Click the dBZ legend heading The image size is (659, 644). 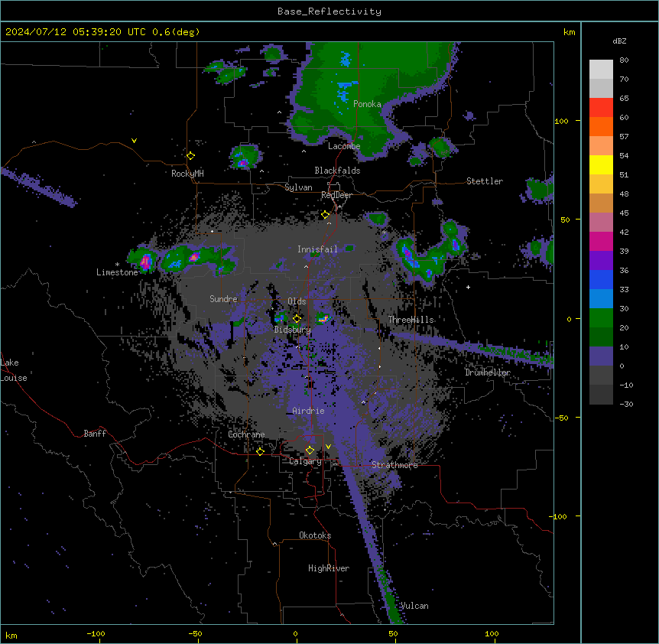[619, 41]
